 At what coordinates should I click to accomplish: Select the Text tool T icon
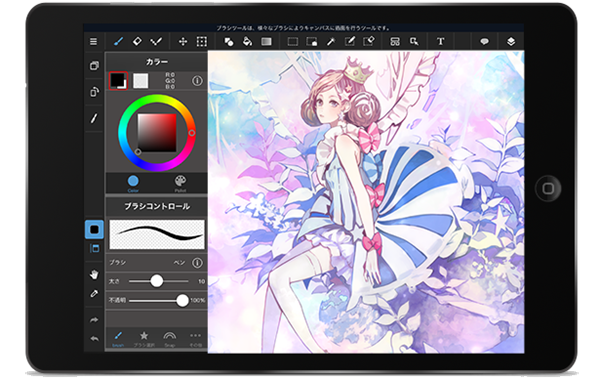point(440,41)
